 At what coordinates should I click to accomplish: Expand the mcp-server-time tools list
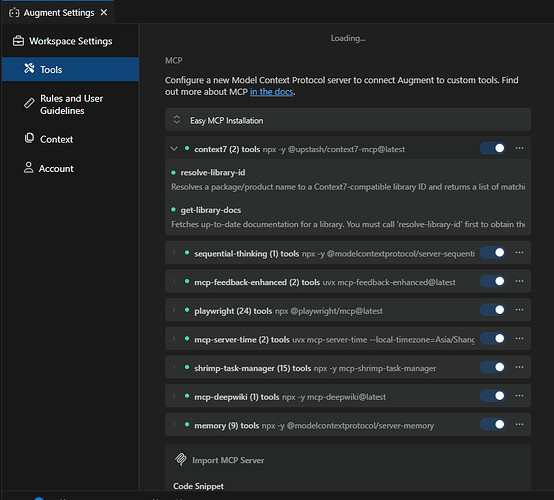coord(174,339)
